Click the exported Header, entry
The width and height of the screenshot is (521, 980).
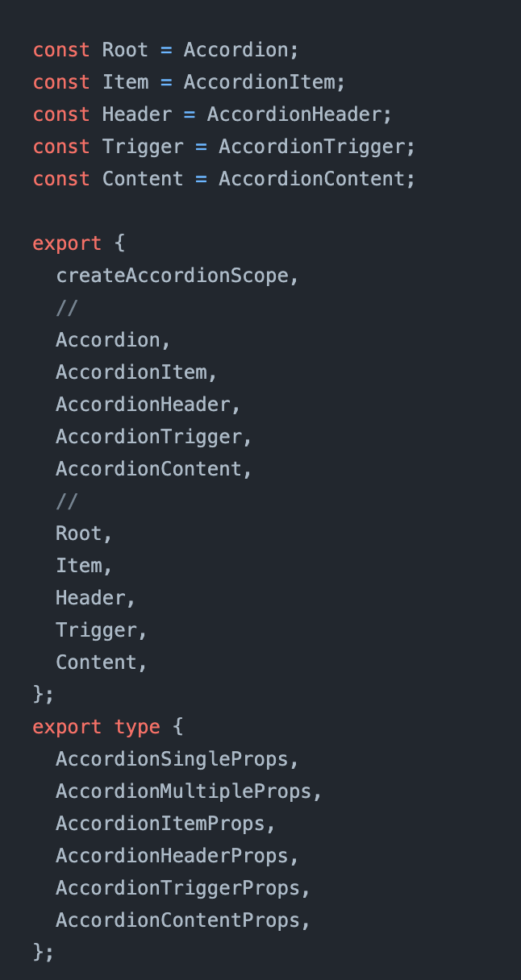click(96, 598)
